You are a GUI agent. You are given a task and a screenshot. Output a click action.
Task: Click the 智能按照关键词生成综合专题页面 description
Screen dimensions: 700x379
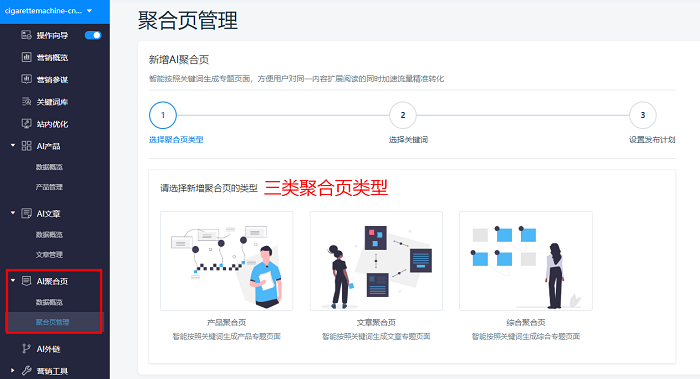525,336
